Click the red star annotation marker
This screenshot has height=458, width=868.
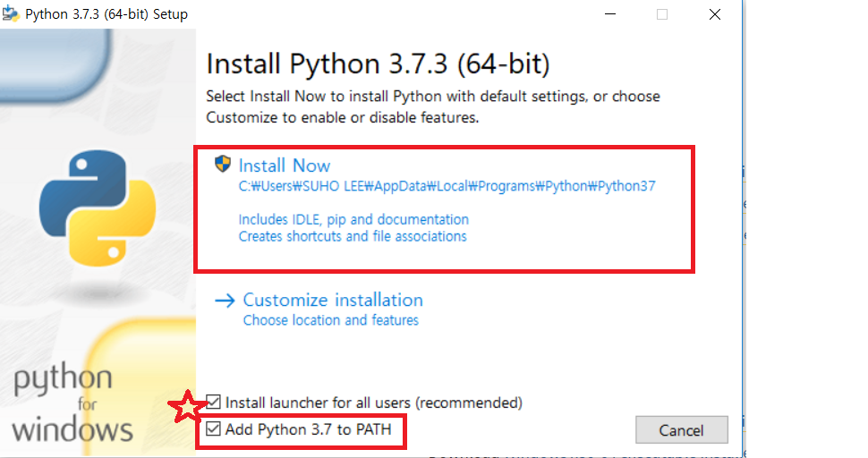(187, 406)
